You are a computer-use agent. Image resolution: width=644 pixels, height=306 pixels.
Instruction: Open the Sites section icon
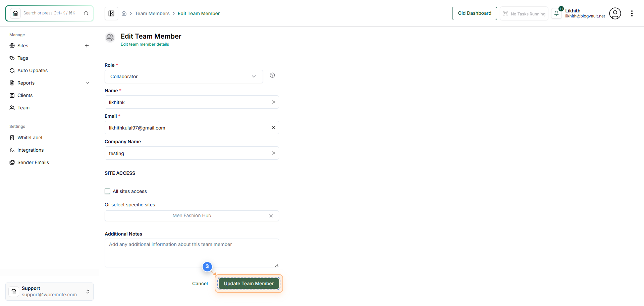point(12,46)
